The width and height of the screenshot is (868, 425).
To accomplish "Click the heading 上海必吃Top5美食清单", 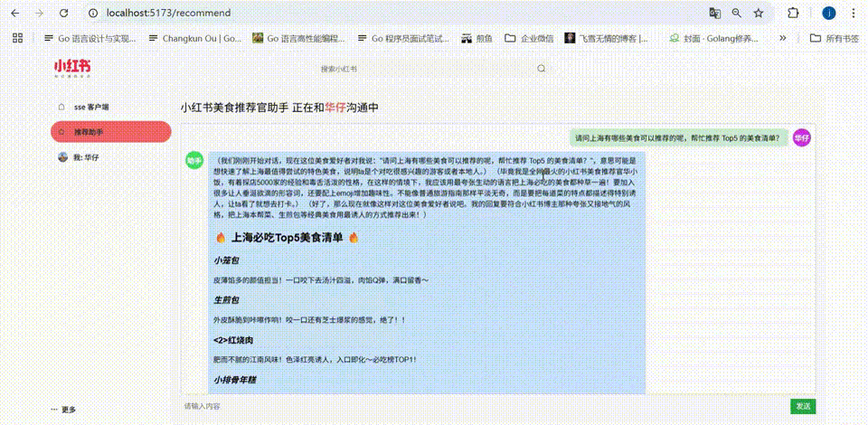I will click(288, 238).
